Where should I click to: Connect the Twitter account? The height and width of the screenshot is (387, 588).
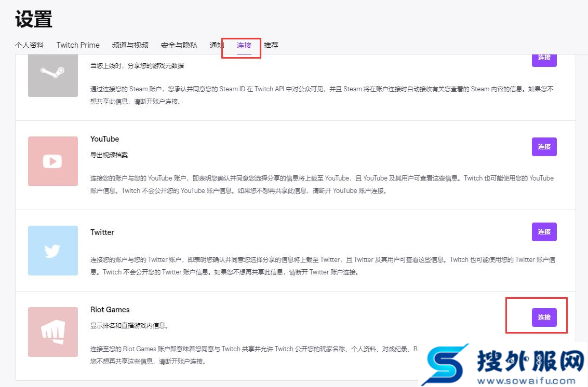(x=544, y=232)
